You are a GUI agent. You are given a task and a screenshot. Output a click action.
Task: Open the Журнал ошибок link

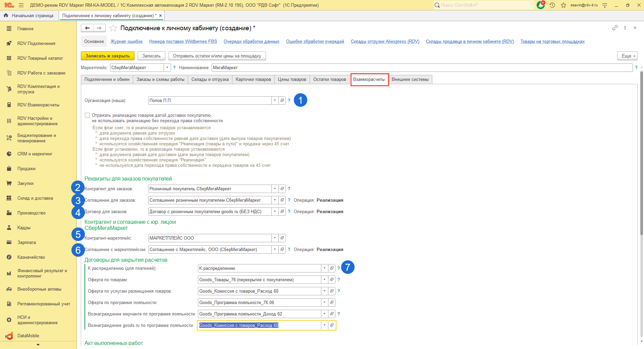pos(126,42)
